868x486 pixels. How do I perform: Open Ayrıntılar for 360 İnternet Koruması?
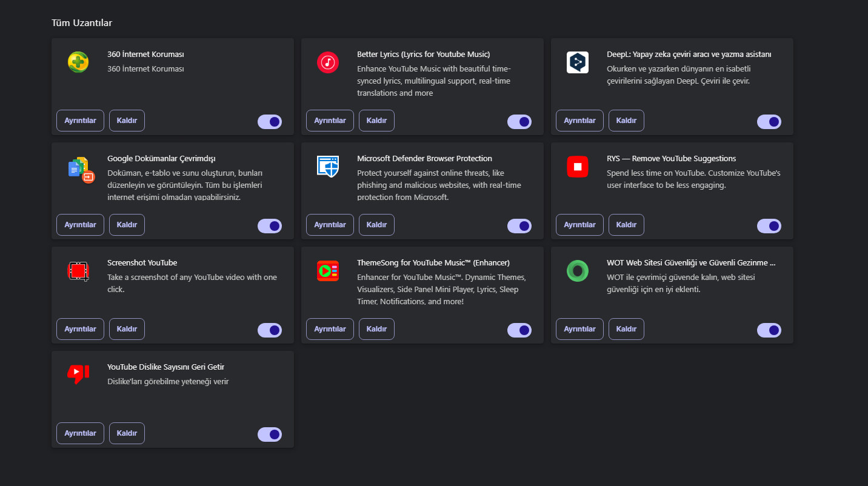tap(81, 121)
